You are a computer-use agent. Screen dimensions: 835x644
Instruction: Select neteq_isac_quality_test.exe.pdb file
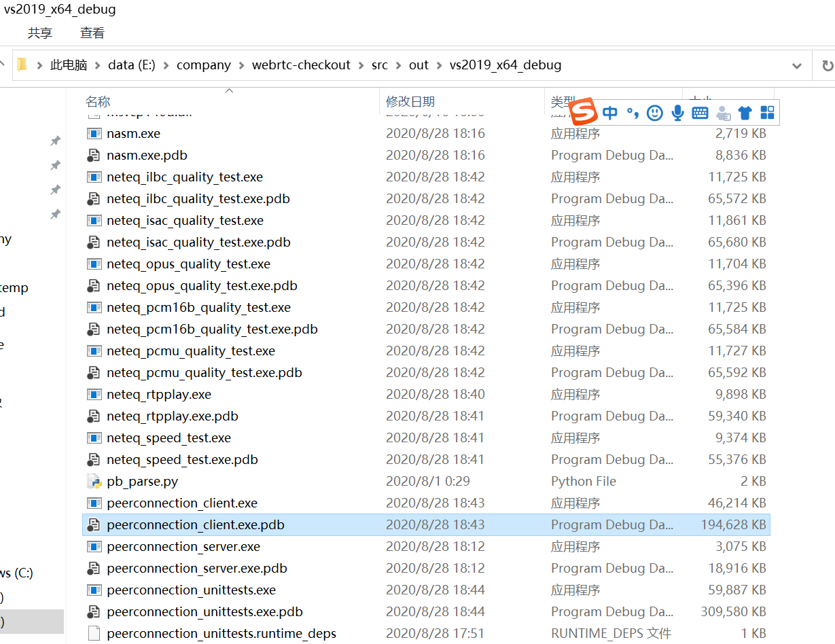(x=198, y=243)
